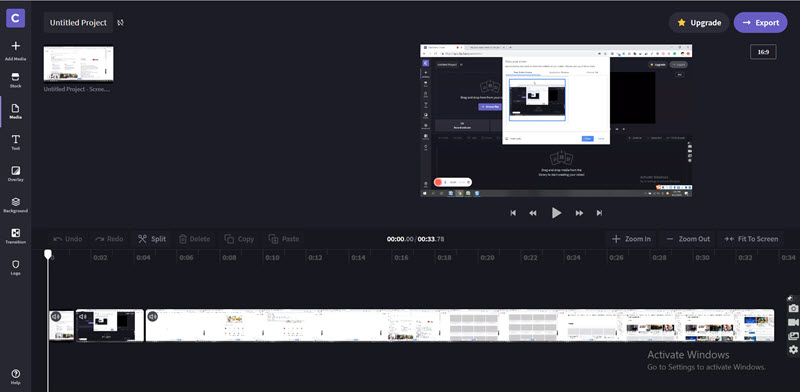Click the rewind button
The image size is (800, 392).
click(x=533, y=213)
